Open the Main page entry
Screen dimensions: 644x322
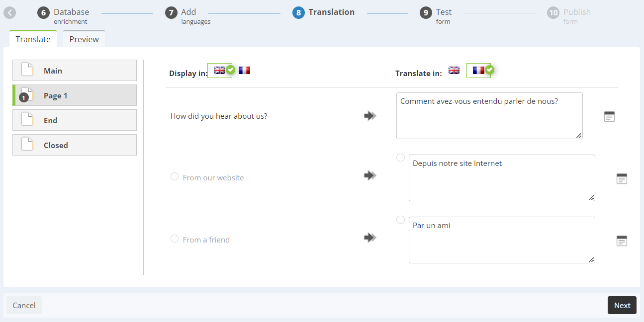tap(75, 71)
